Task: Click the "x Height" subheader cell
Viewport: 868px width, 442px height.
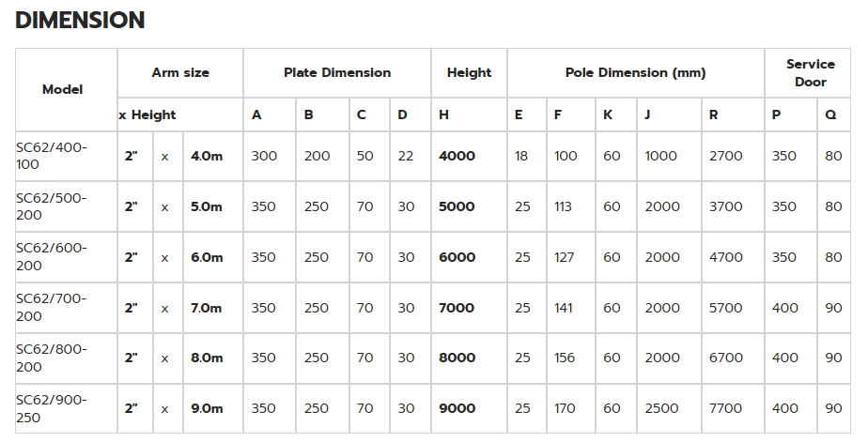Action: 147,114
